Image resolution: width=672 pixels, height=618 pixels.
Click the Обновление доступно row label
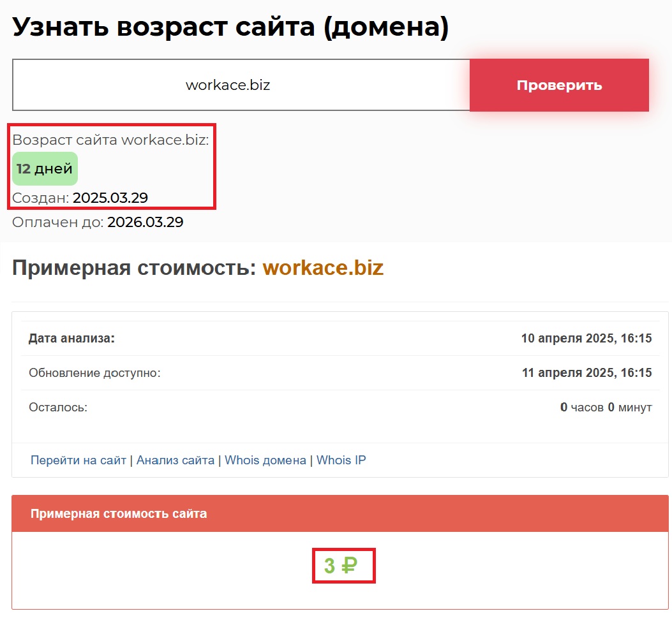(x=94, y=373)
